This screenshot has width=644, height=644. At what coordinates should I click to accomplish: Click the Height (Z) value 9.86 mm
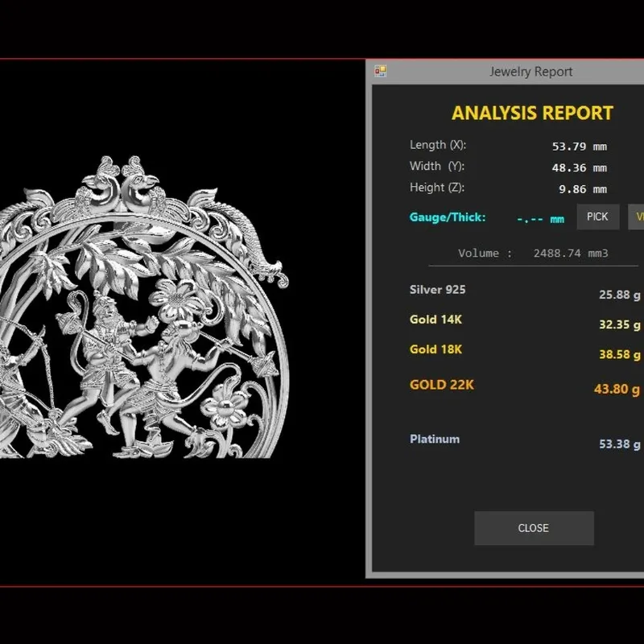(582, 189)
